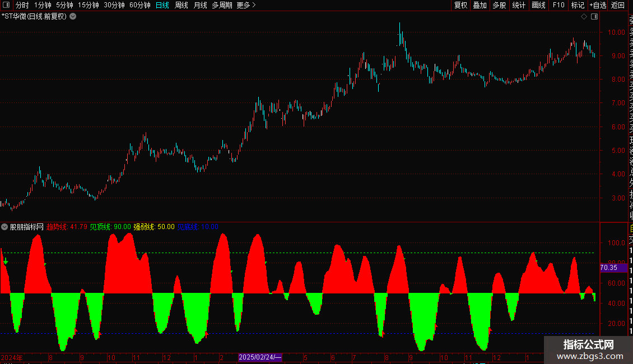
Task: Click the 见顶线: 90.00 value label
Action: click(110, 227)
